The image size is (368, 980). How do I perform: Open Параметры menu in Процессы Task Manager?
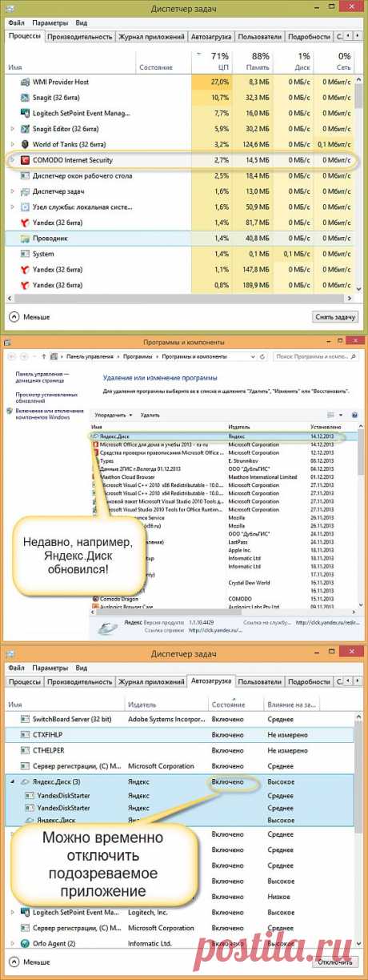point(50,23)
